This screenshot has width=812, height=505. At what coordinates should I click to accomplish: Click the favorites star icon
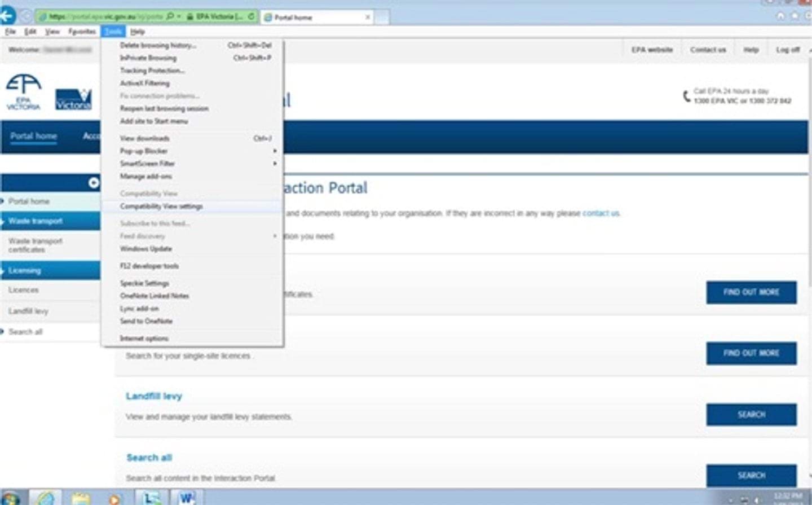pyautogui.click(x=795, y=15)
